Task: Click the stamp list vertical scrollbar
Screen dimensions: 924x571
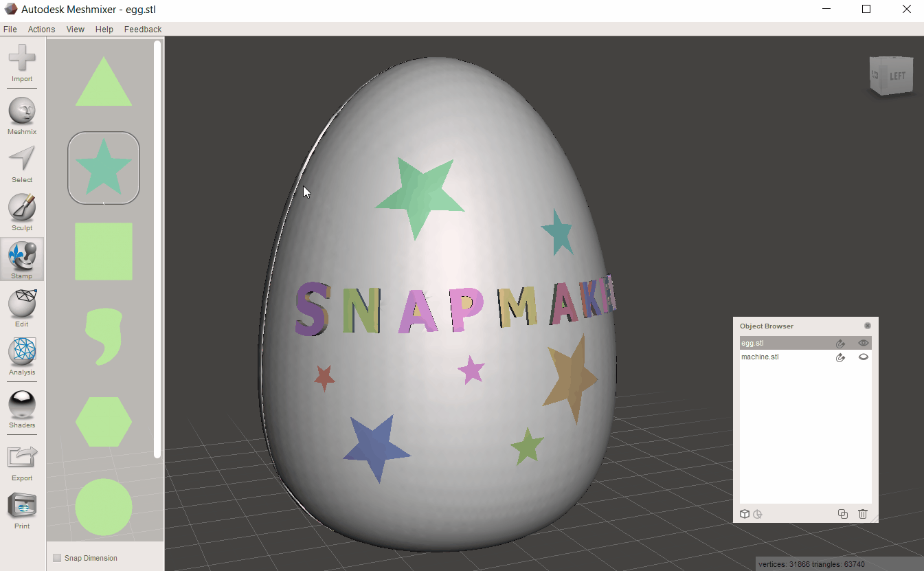Action: 157,249
